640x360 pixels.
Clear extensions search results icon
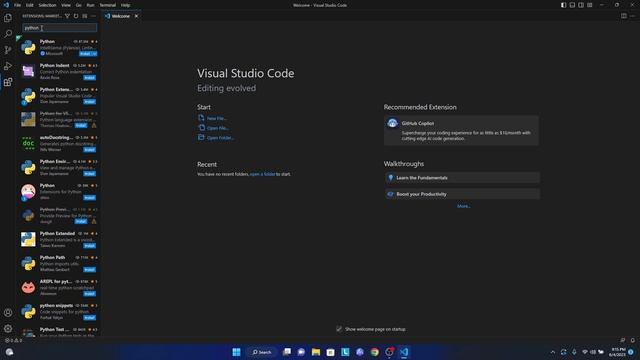point(84,16)
